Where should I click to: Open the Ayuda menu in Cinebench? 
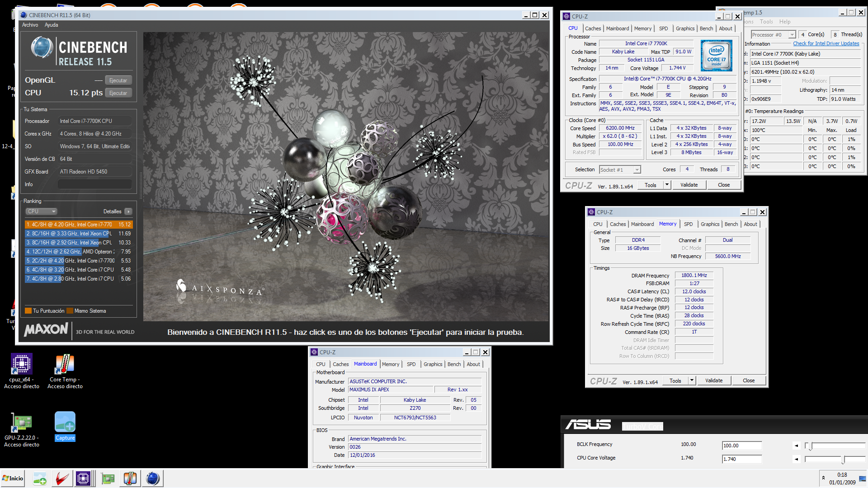(51, 25)
